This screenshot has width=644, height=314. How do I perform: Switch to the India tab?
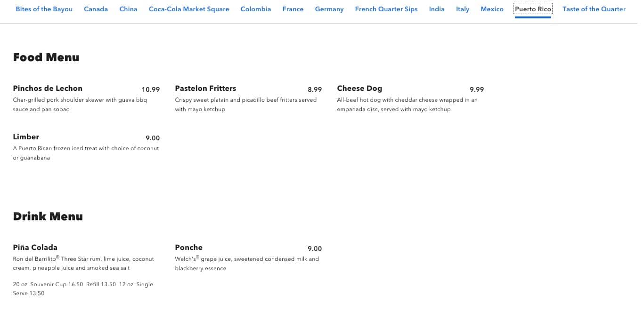[x=437, y=9]
